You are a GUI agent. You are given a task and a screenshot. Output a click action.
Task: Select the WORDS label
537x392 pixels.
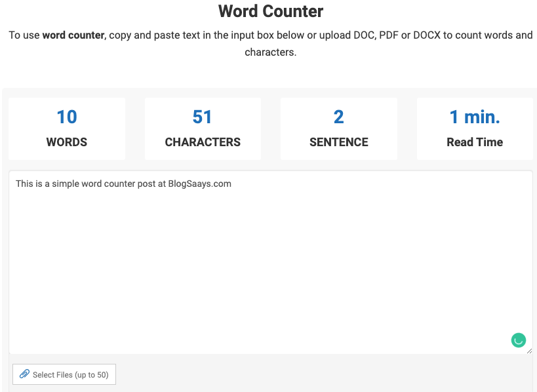67,142
